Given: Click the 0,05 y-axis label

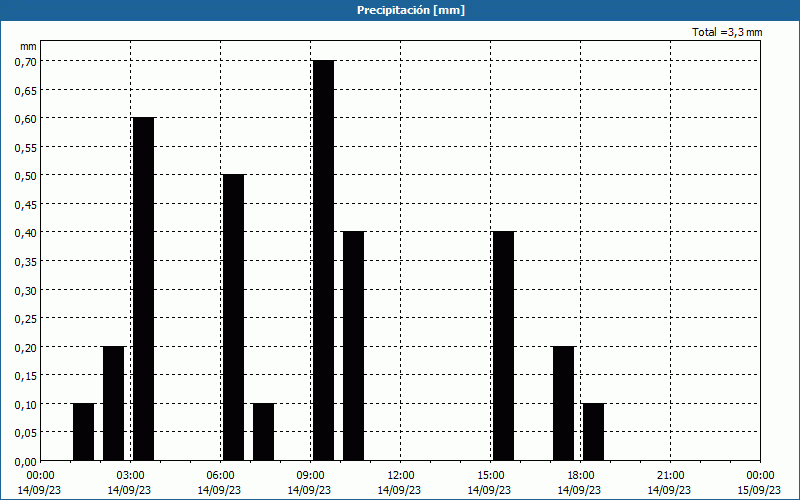Looking at the screenshot, I should (26, 433).
